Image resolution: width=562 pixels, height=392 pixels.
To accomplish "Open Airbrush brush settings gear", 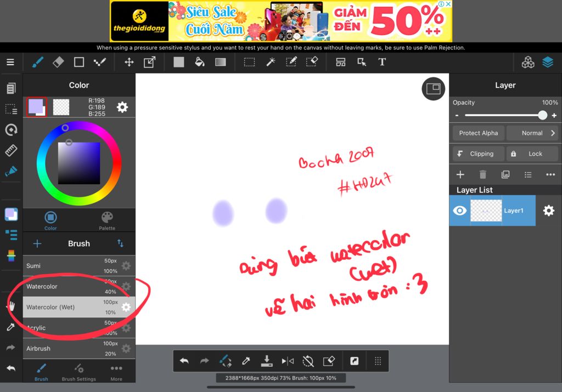I will click(126, 348).
